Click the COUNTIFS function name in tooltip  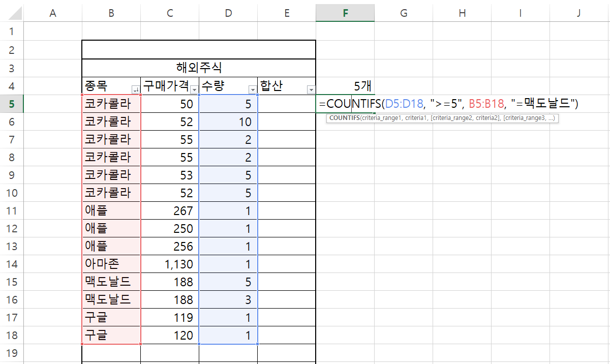(x=344, y=118)
